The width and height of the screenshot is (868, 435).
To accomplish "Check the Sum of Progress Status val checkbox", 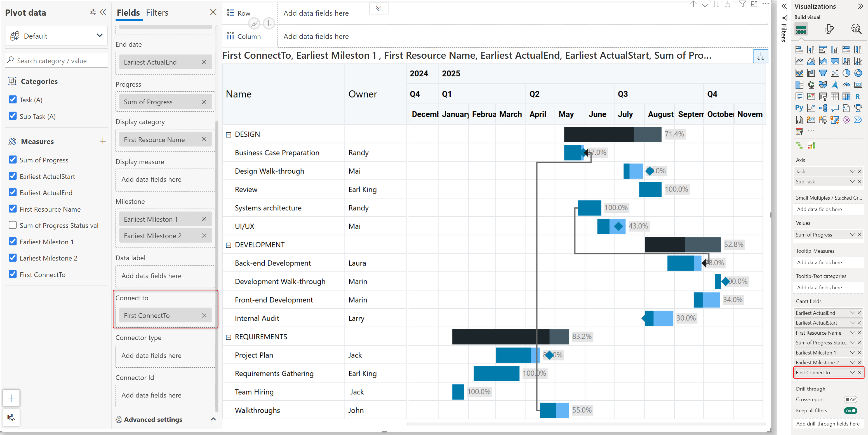I will point(13,225).
